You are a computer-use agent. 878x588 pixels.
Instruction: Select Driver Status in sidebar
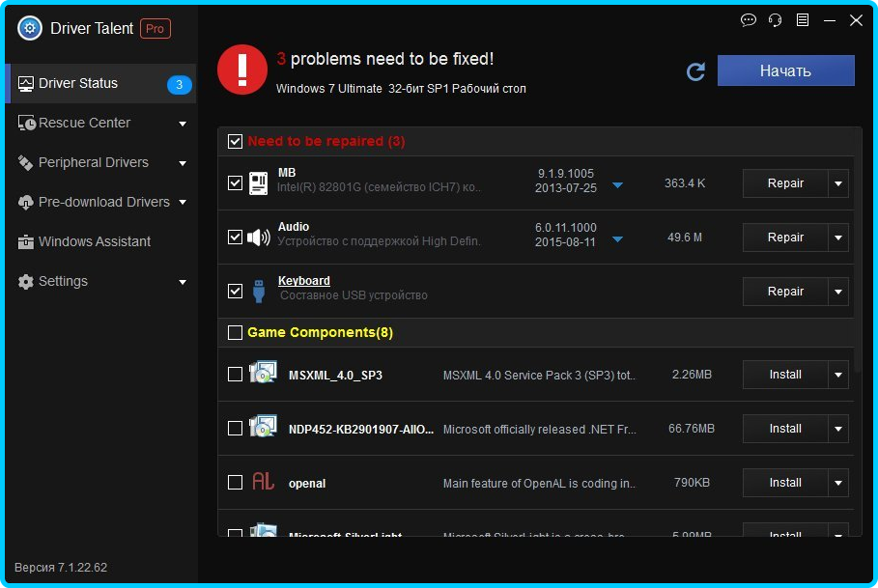[x=100, y=84]
